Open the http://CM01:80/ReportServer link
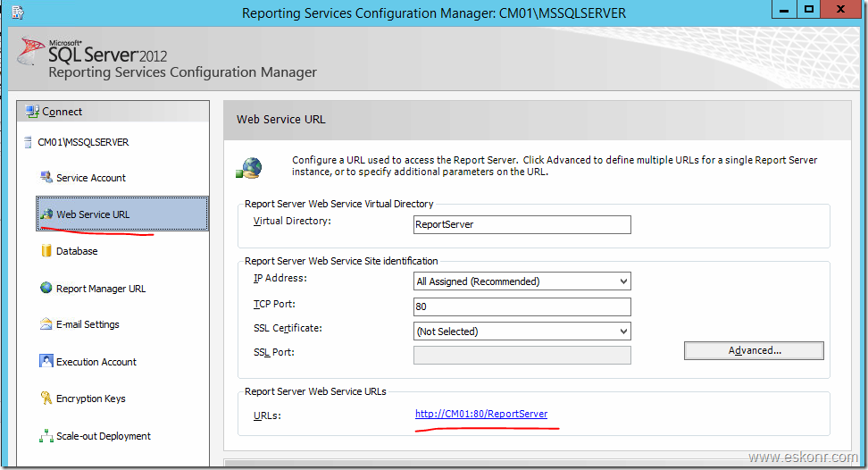Screen dimensions: 868x470 tap(481, 414)
